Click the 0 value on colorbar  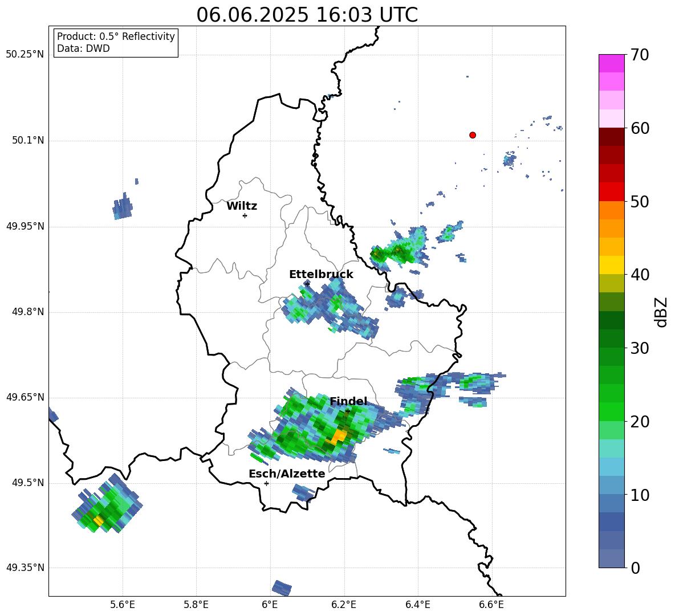coord(636,568)
